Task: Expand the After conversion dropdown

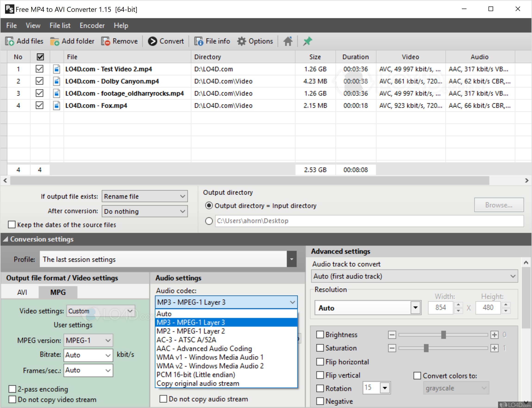Action: point(144,211)
